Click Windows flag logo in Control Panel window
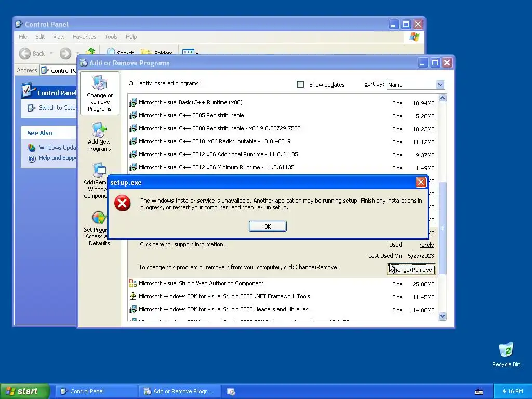This screenshot has height=399, width=532. point(414,37)
